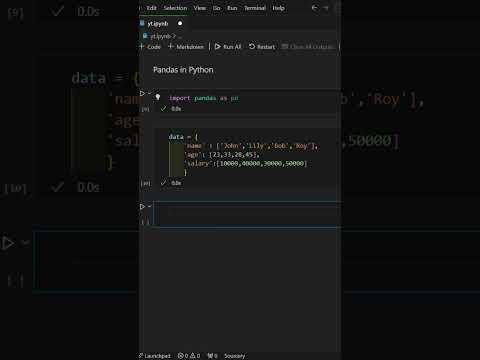
Task: Run All notebook cells
Action: pos(228,47)
